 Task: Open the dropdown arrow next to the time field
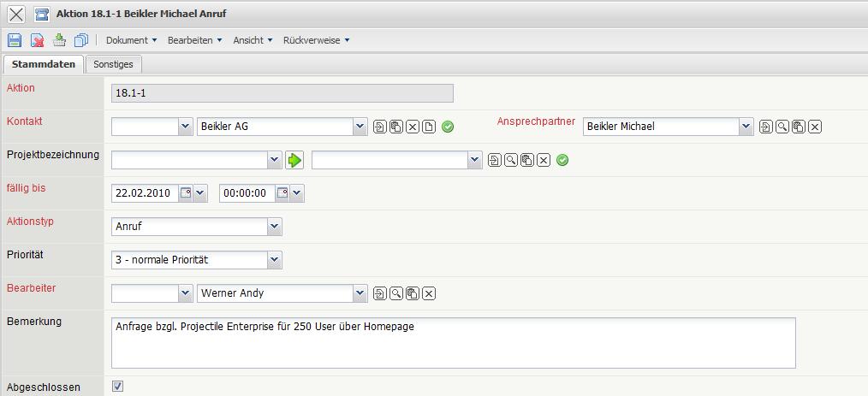(x=297, y=193)
